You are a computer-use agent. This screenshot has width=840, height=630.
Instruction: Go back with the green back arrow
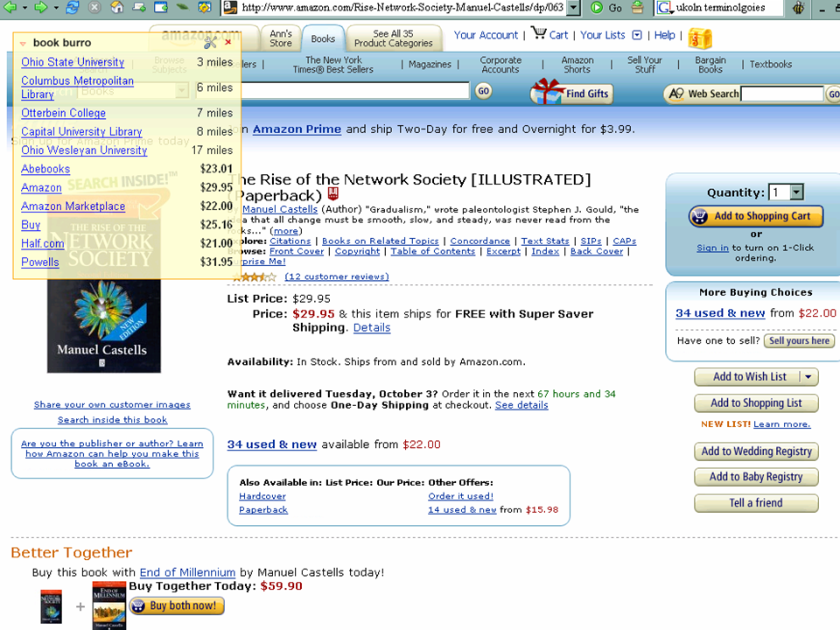[x=10, y=7]
